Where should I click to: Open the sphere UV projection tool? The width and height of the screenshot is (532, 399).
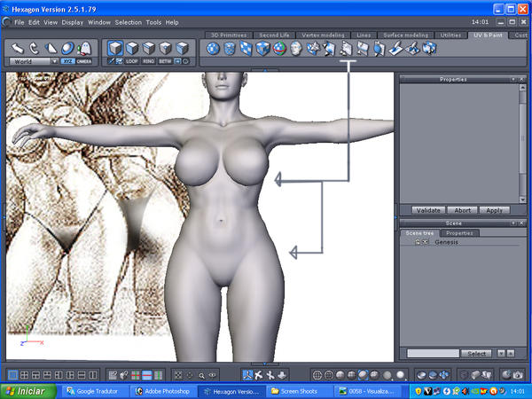pos(213,49)
